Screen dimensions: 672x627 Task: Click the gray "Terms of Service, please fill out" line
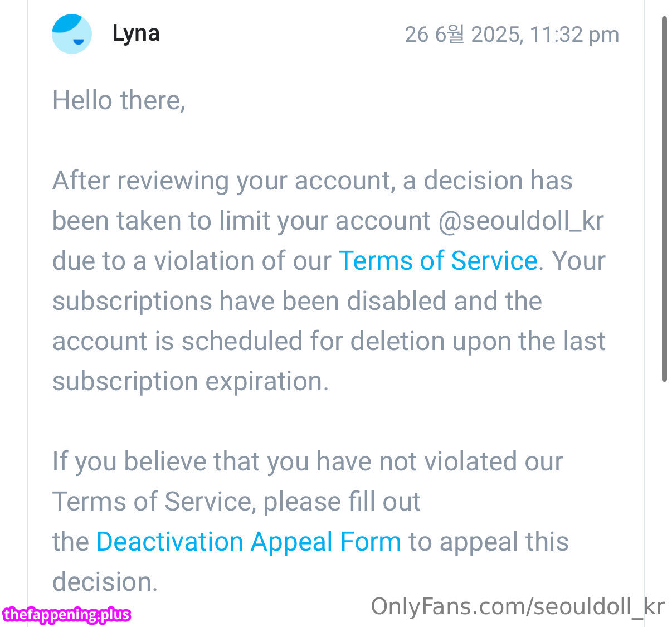(x=236, y=502)
